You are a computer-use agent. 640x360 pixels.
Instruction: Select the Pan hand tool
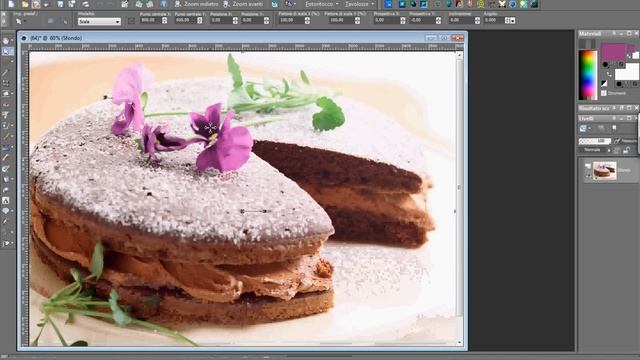pyautogui.click(x=6, y=41)
